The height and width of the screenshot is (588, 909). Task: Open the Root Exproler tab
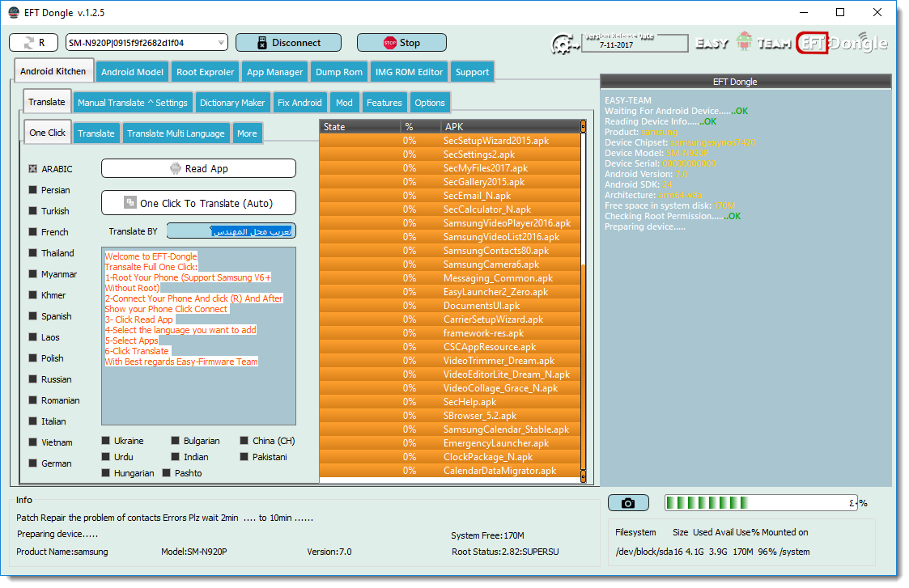click(206, 72)
